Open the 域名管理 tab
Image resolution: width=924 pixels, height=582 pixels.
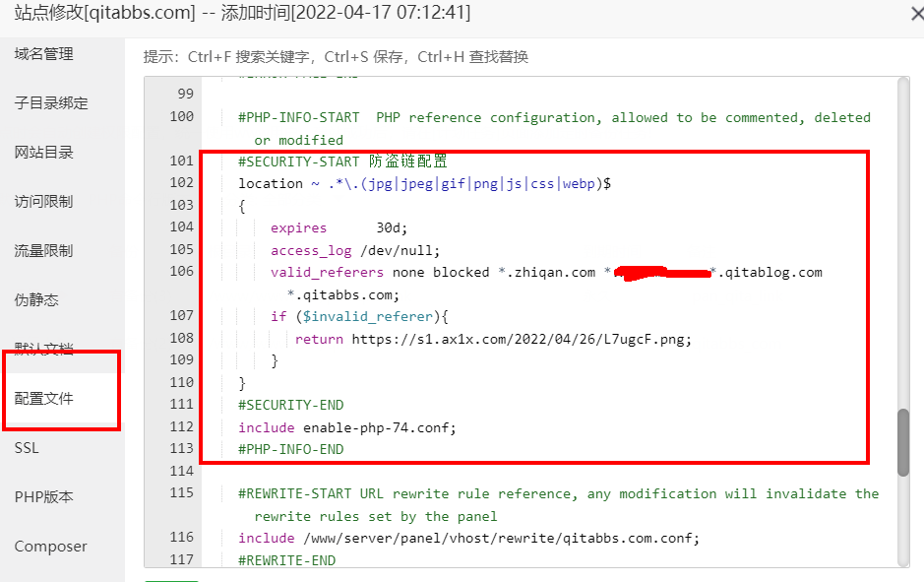(44, 54)
